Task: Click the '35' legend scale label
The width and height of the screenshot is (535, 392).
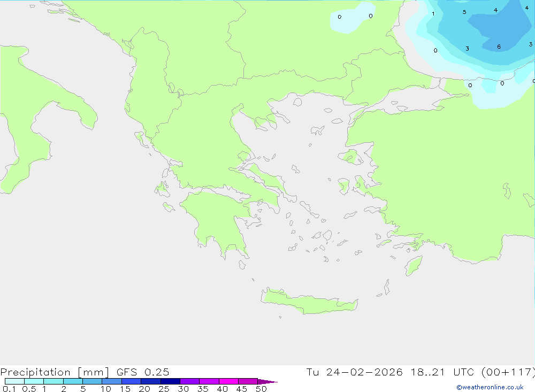Action: coord(203,389)
